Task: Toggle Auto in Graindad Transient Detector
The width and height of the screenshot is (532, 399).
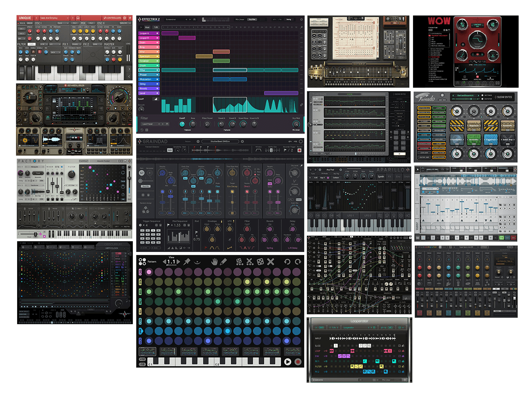Action: coord(170,150)
